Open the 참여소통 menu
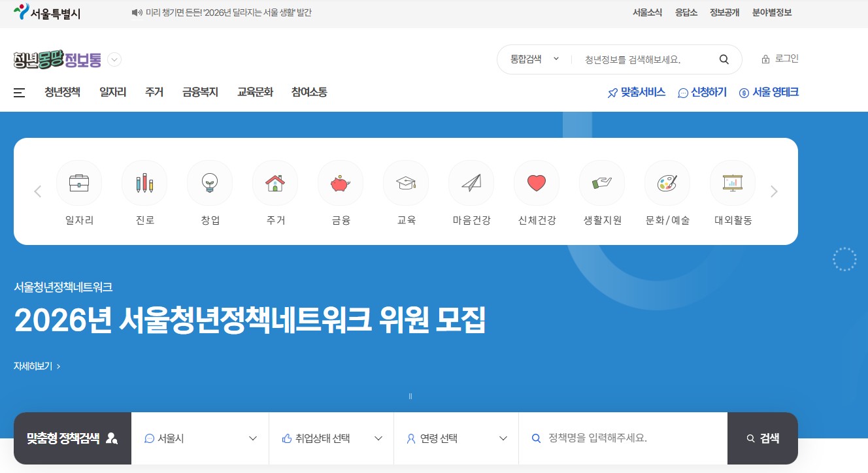The height and width of the screenshot is (473, 868). tap(309, 92)
